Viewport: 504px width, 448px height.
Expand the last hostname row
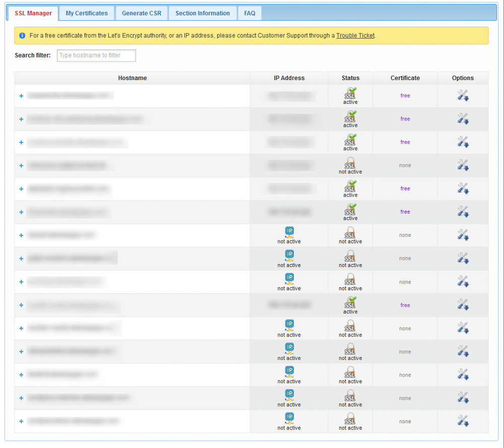21,421
